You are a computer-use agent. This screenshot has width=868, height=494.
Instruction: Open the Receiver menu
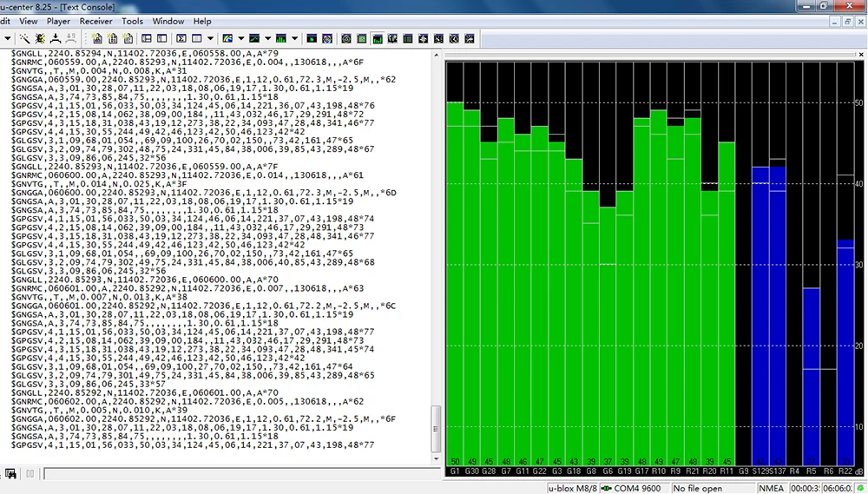(95, 21)
